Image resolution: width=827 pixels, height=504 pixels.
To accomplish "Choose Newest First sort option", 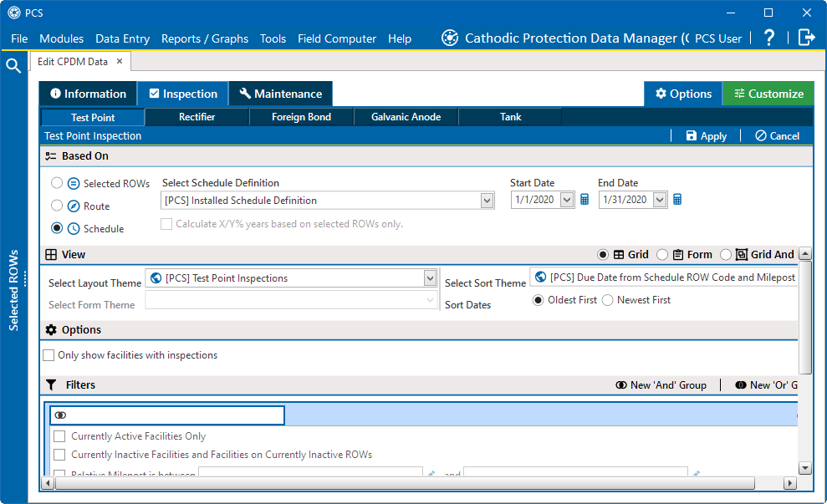I will point(608,300).
